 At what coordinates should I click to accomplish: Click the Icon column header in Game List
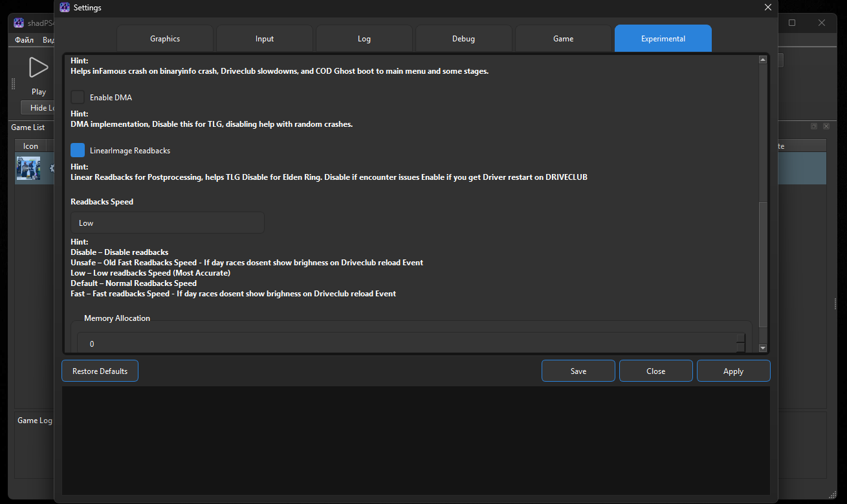click(x=31, y=146)
